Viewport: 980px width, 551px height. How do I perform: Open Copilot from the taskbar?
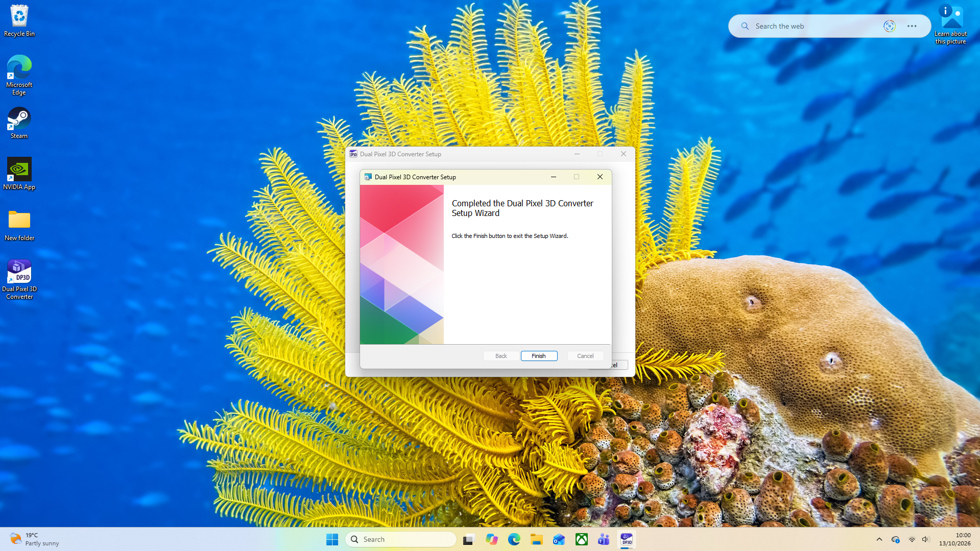[x=492, y=539]
